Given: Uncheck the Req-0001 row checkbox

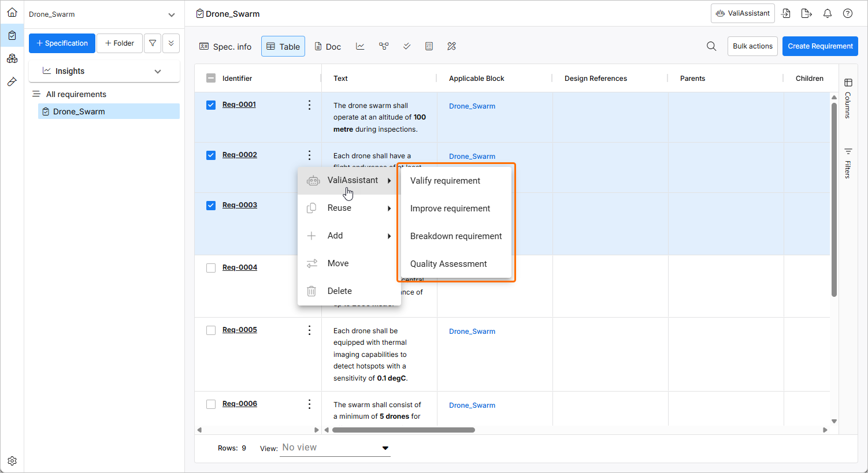Looking at the screenshot, I should (x=211, y=105).
